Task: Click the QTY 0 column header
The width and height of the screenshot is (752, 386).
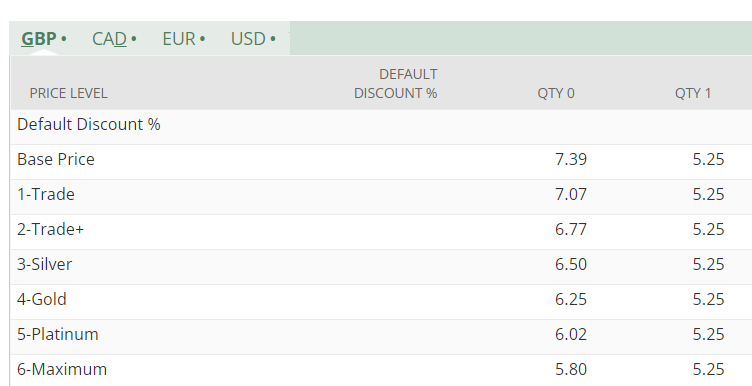Action: [x=556, y=93]
